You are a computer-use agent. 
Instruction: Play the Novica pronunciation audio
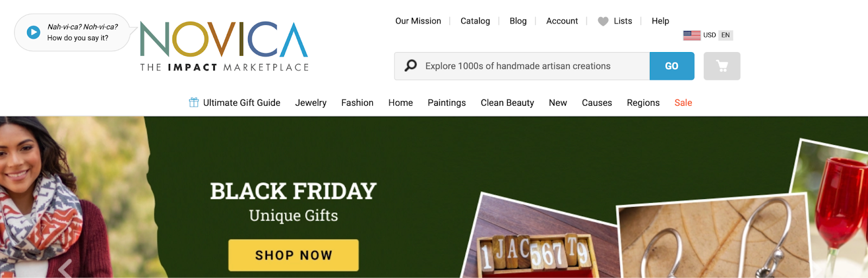pos(34,33)
